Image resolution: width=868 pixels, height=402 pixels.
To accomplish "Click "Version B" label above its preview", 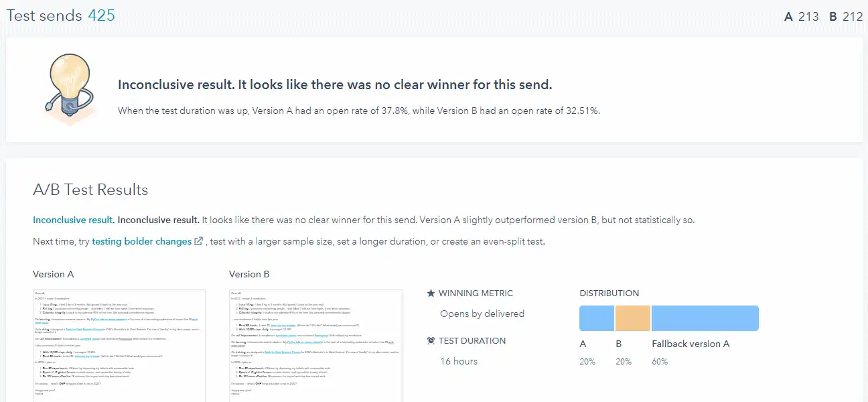I will tap(249, 274).
